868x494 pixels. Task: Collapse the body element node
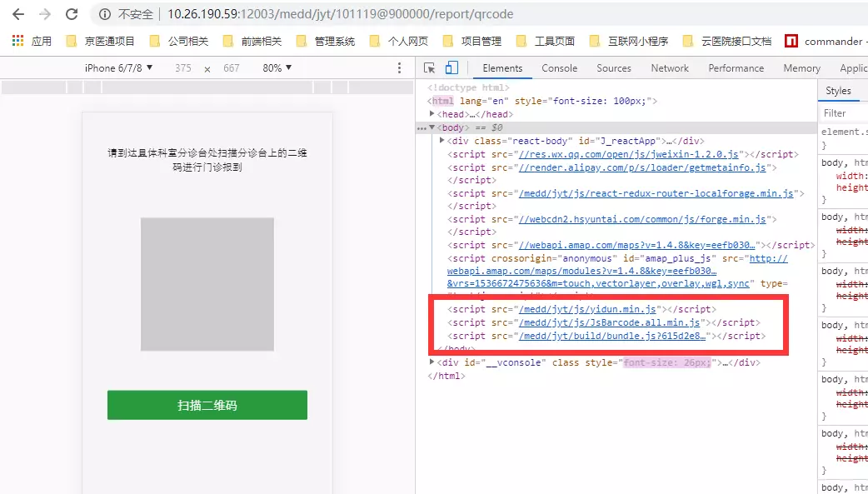(x=432, y=127)
